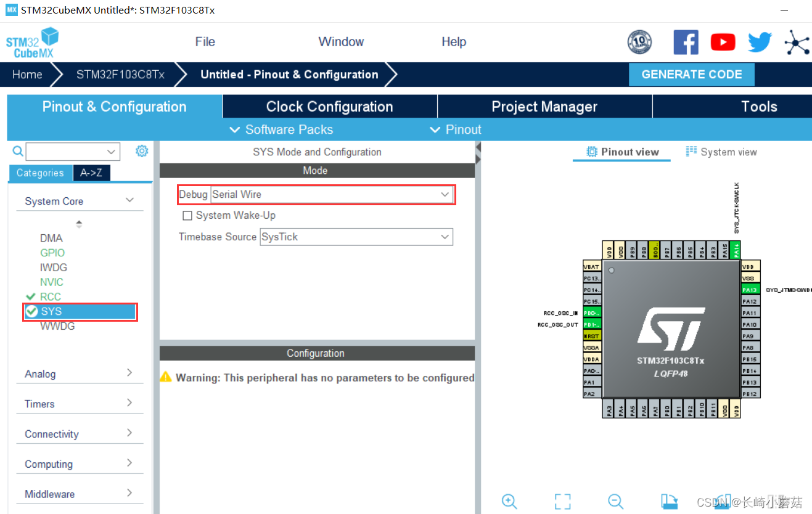Select pin PA13 on the chip

click(x=750, y=290)
